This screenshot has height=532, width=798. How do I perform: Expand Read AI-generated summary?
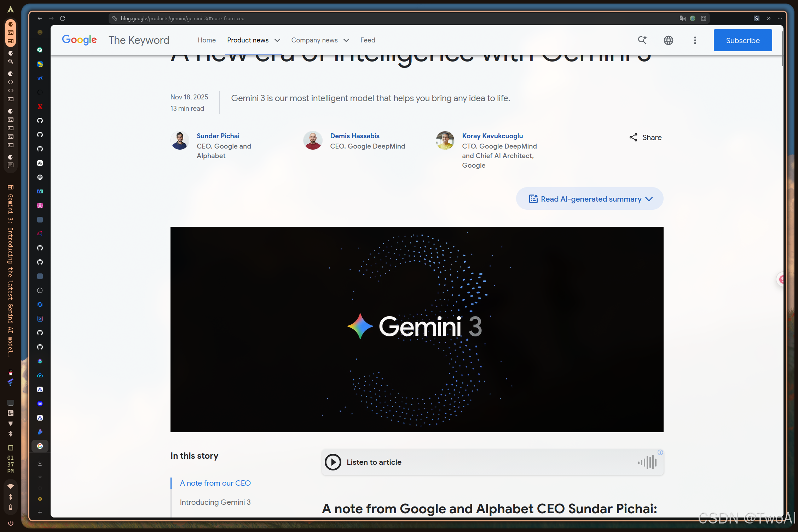click(590, 199)
